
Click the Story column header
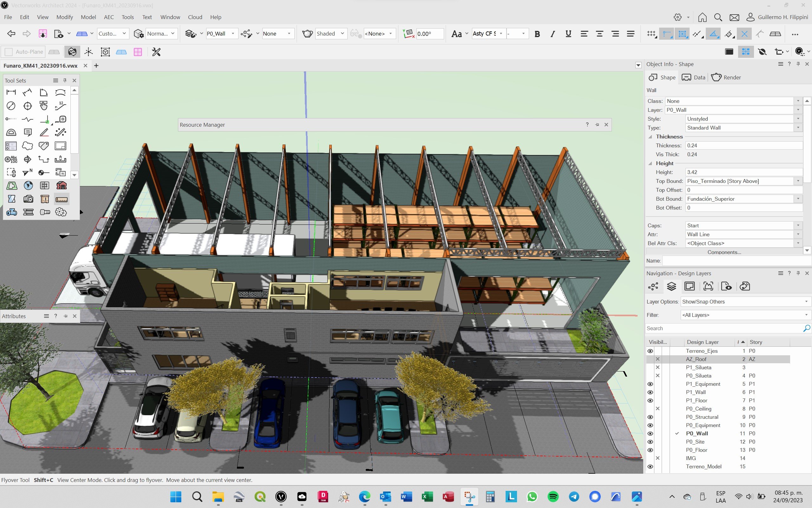768,342
